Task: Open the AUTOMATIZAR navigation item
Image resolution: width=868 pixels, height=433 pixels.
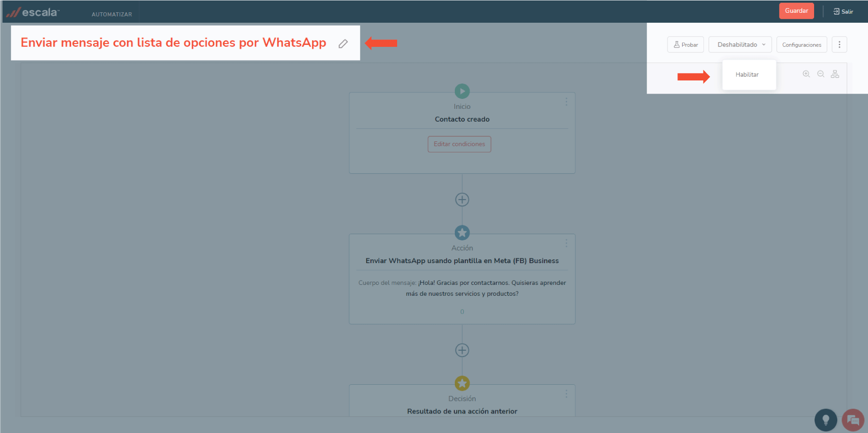Action: point(112,14)
